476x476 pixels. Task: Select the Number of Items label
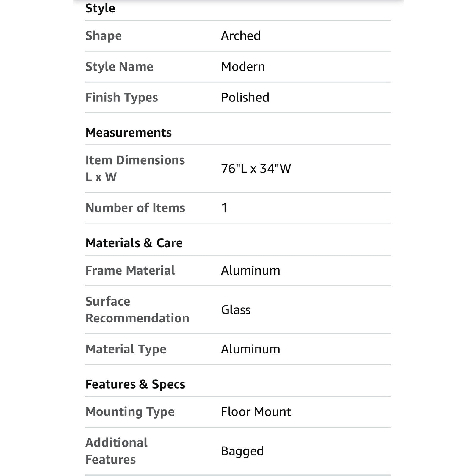(135, 208)
